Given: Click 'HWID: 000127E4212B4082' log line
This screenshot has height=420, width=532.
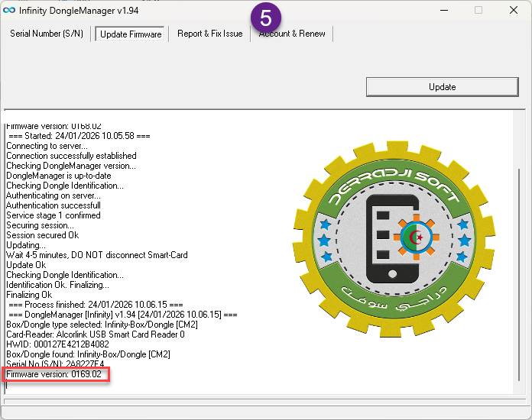Looking at the screenshot, I should click(57, 344).
